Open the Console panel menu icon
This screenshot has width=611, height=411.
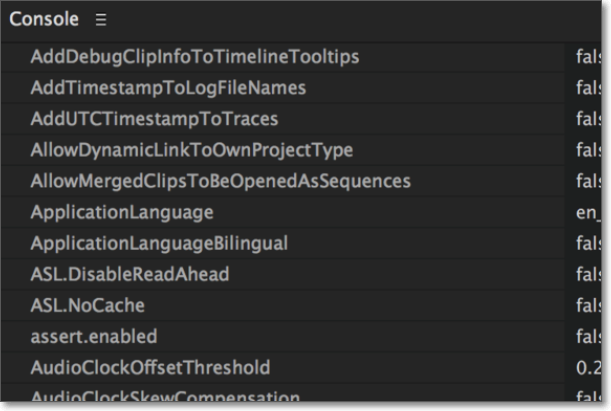101,20
